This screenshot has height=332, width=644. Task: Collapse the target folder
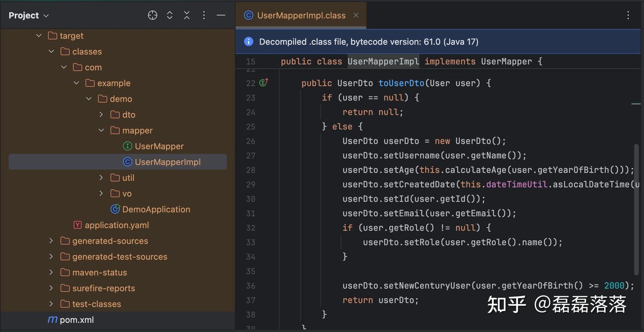[39, 36]
